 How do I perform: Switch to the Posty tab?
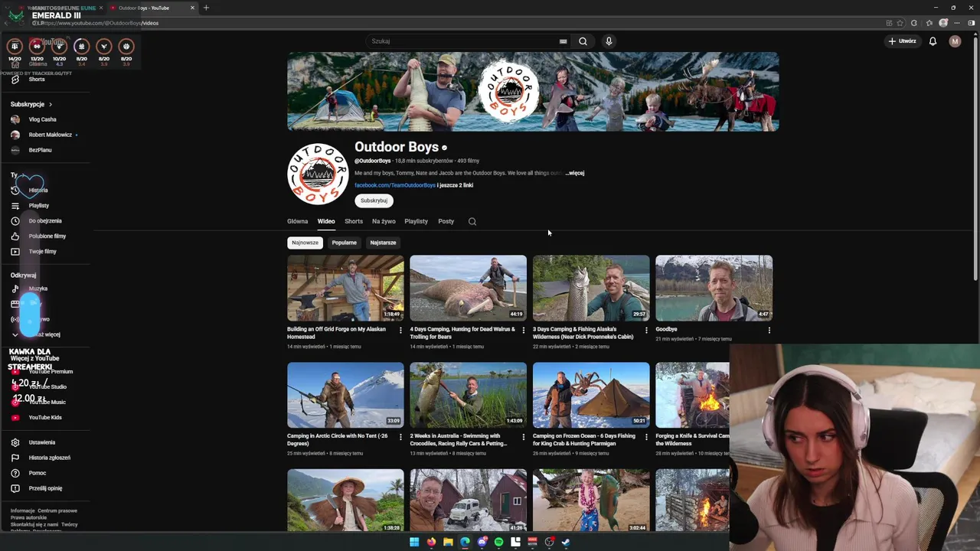pyautogui.click(x=446, y=221)
